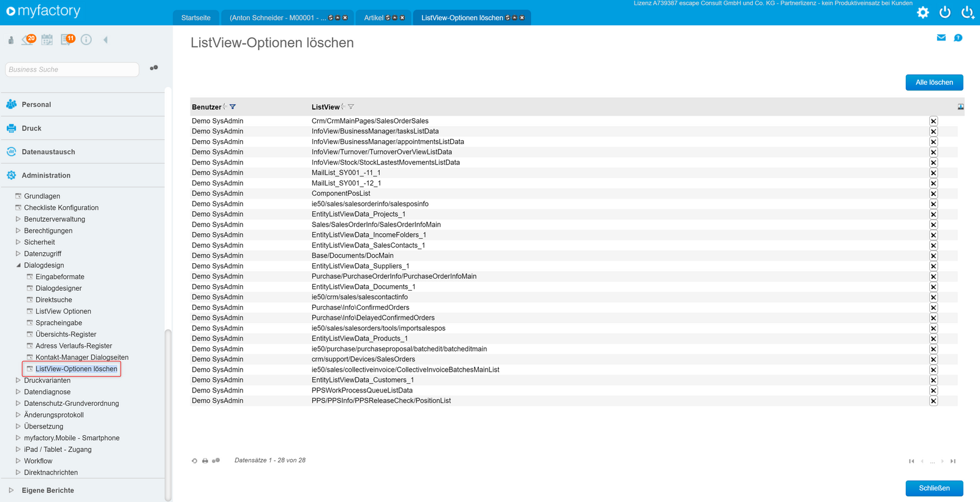Click the ListView column filter funnel
The image size is (980, 502).
351,107
